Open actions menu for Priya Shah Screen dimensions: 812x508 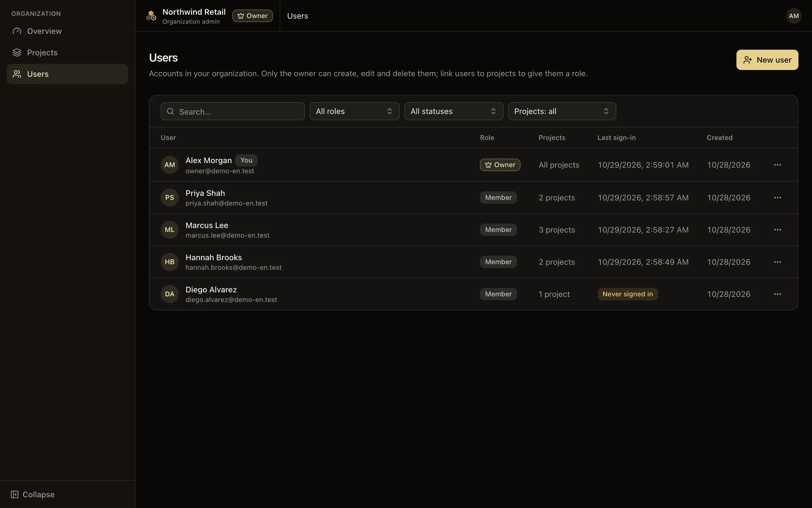(777, 198)
